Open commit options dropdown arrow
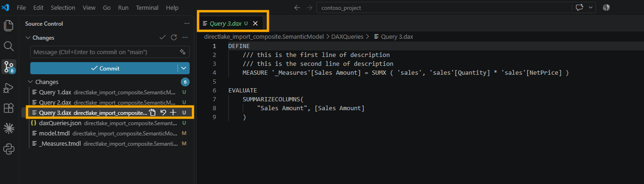 click(x=184, y=68)
